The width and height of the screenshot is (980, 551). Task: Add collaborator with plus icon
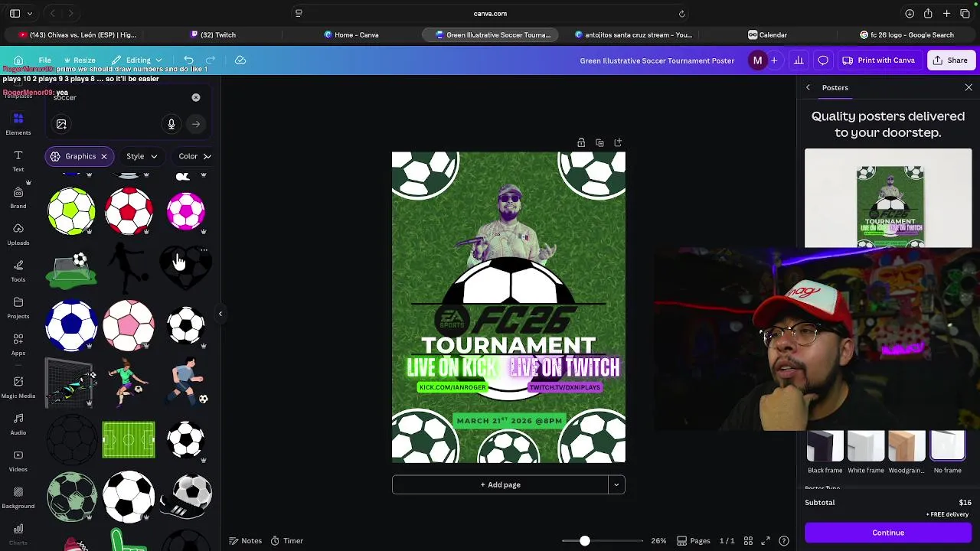pos(774,60)
